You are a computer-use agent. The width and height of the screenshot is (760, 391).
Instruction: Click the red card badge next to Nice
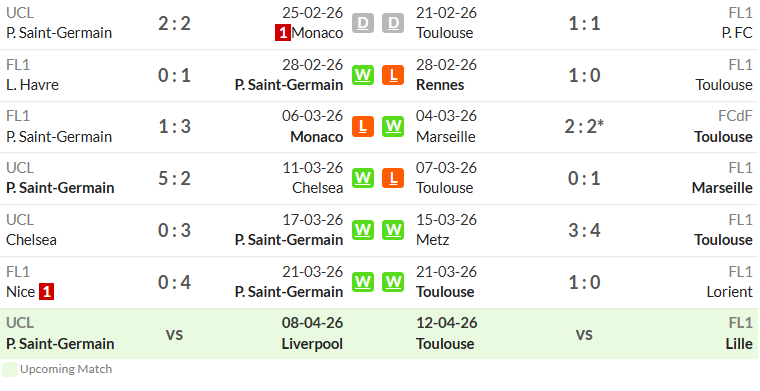(47, 292)
